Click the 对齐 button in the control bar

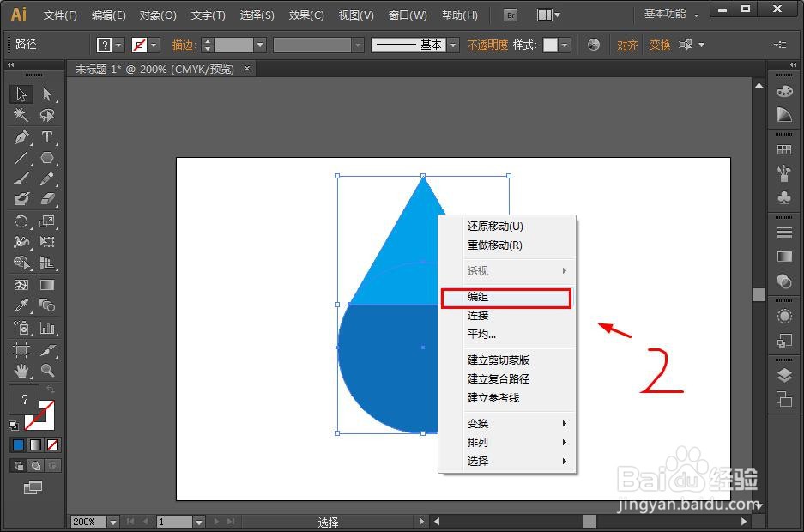[627, 44]
